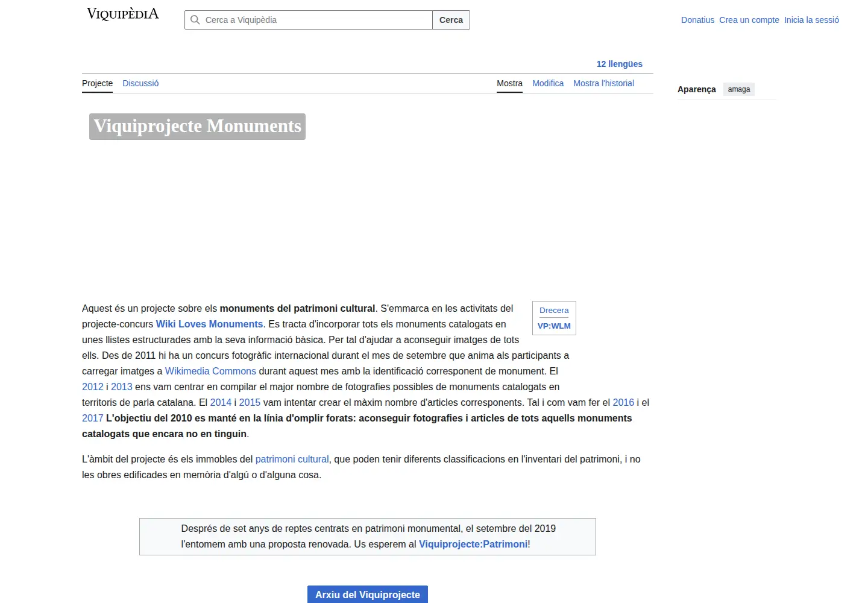The width and height of the screenshot is (868, 603).
Task: Open the Viquiprojecte:Patrimoni link
Action: (473, 545)
